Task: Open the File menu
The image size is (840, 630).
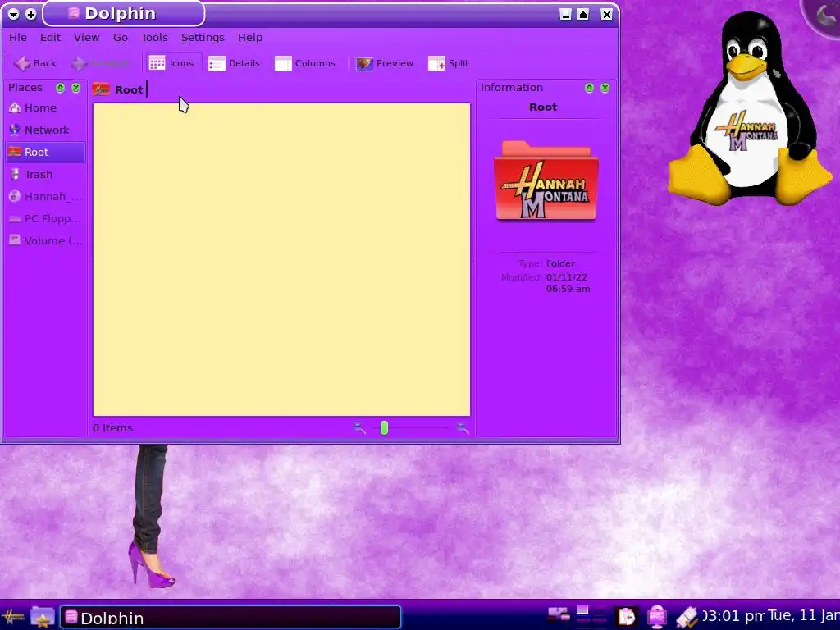Action: tap(18, 38)
